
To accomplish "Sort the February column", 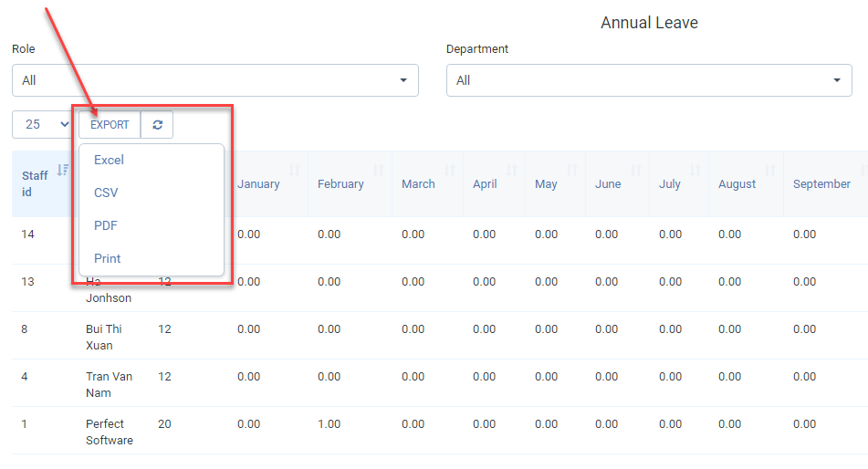I will tap(378, 170).
